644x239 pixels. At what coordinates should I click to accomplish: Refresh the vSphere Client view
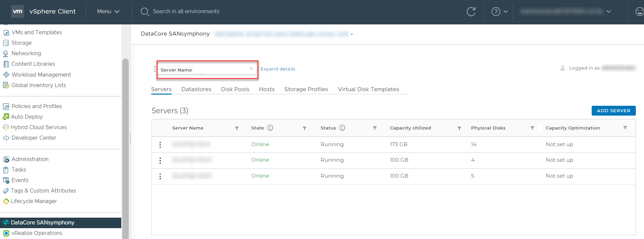[x=471, y=12]
